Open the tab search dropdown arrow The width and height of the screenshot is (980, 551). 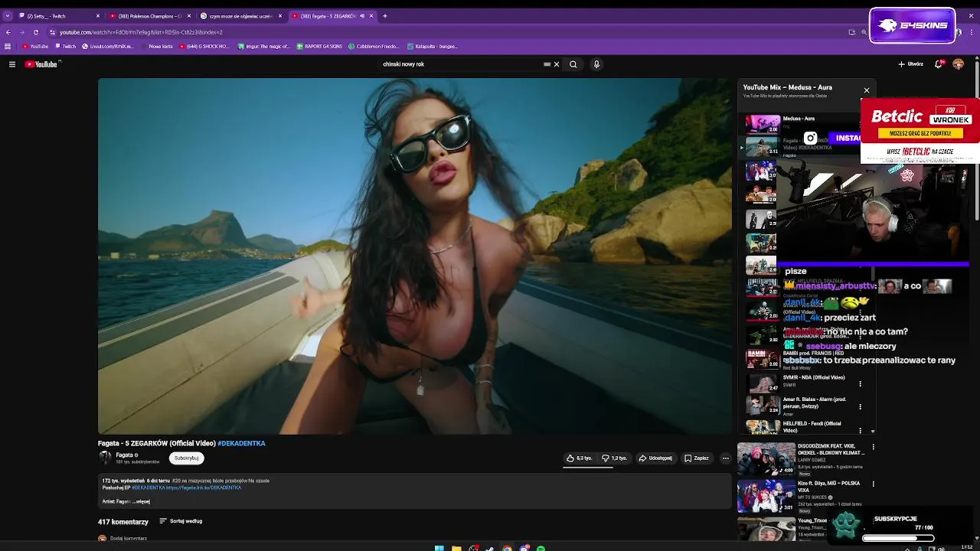click(x=7, y=16)
